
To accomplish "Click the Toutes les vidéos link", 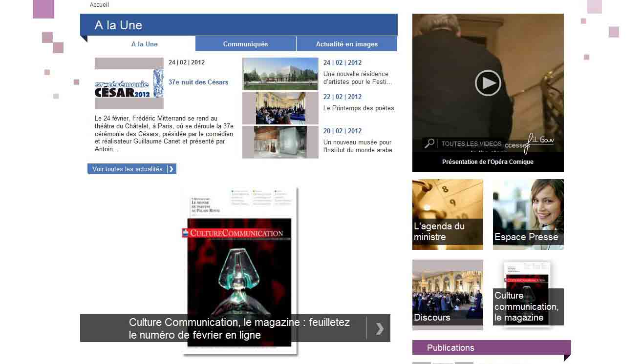I will [471, 143].
